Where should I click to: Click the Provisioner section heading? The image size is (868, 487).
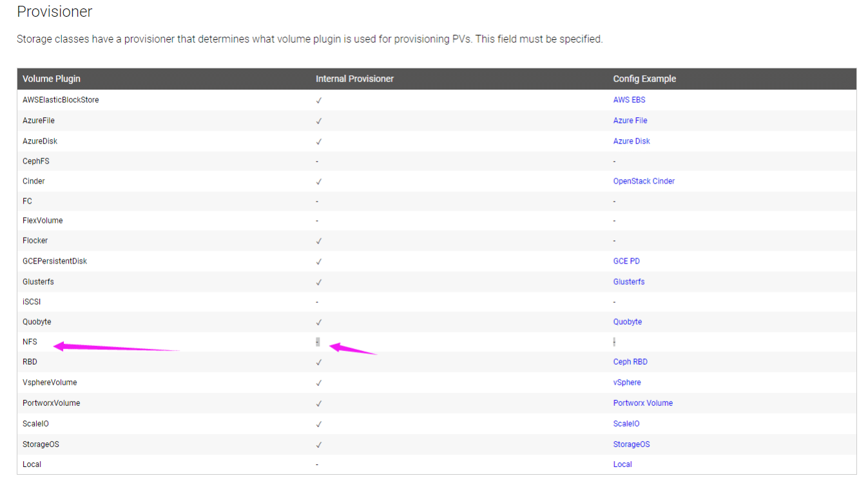tap(54, 12)
